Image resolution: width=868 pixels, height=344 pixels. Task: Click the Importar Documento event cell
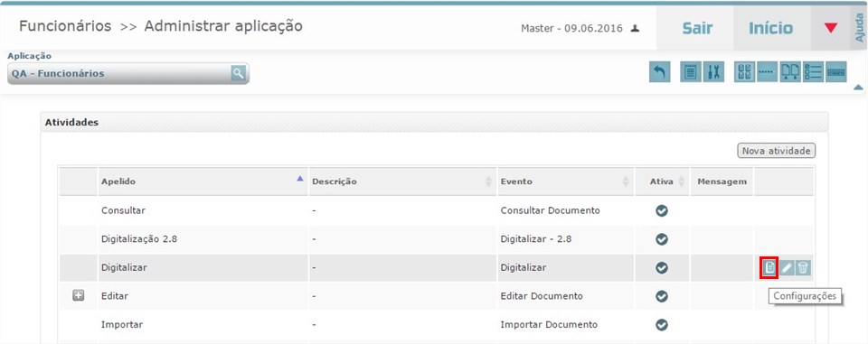click(x=549, y=325)
